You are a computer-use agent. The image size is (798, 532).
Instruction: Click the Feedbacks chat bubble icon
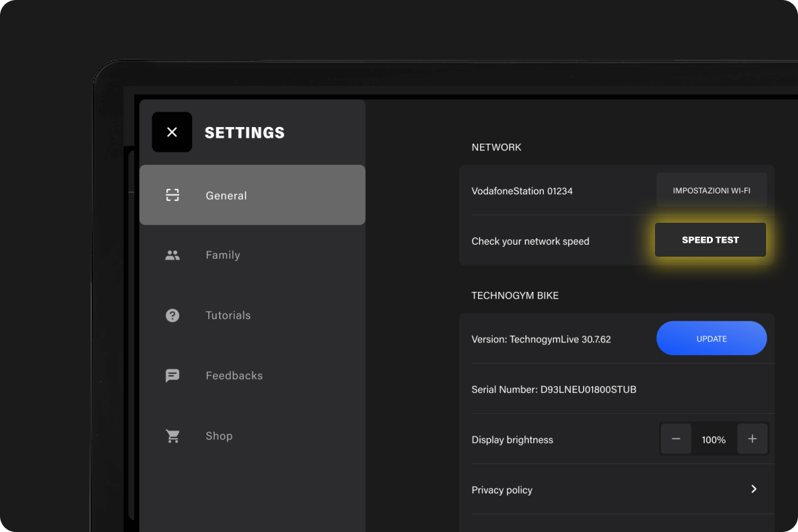click(x=172, y=376)
